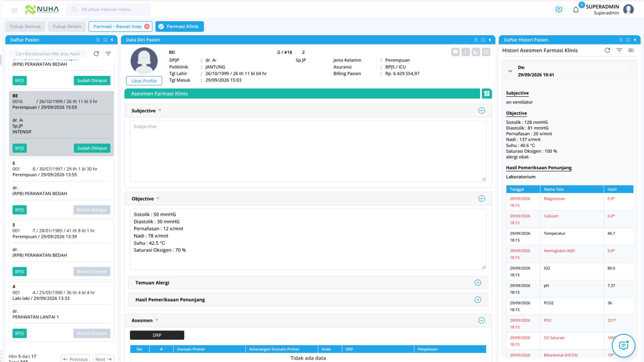Maximize the Daftar Pasien panel
Image resolution: width=644 pixels, height=362 pixels.
click(x=105, y=40)
